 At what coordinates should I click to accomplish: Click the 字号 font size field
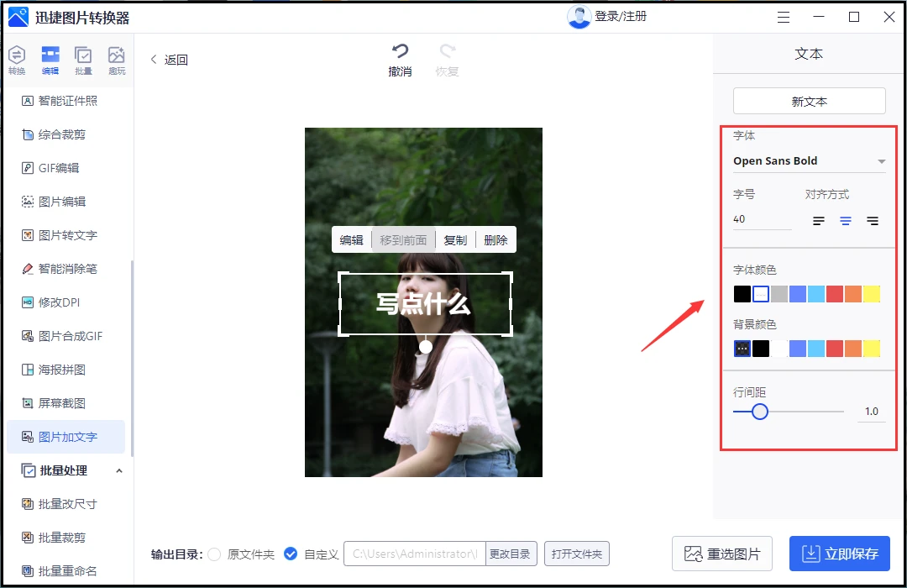point(763,219)
